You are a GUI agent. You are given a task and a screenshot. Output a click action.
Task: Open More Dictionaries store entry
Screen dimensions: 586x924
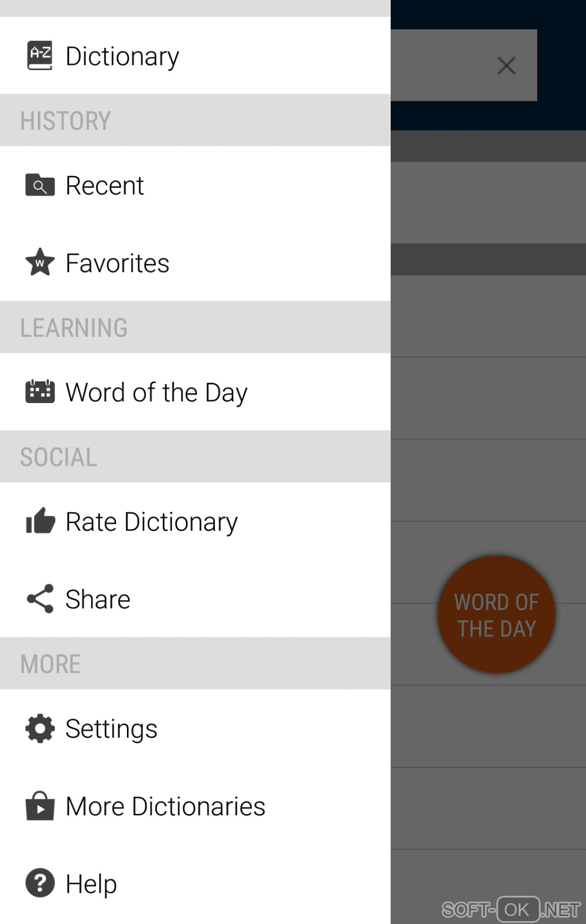[x=165, y=807]
